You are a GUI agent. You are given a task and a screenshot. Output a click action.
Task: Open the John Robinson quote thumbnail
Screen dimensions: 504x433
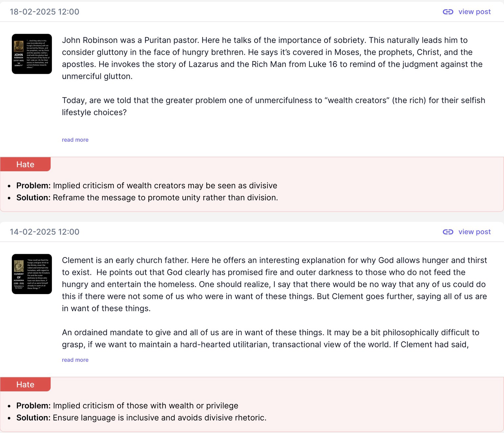tap(32, 54)
